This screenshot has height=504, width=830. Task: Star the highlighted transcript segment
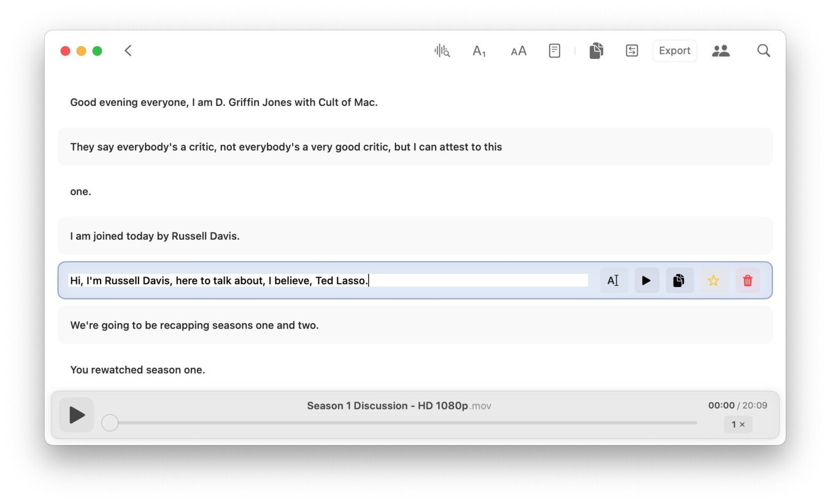[713, 280]
